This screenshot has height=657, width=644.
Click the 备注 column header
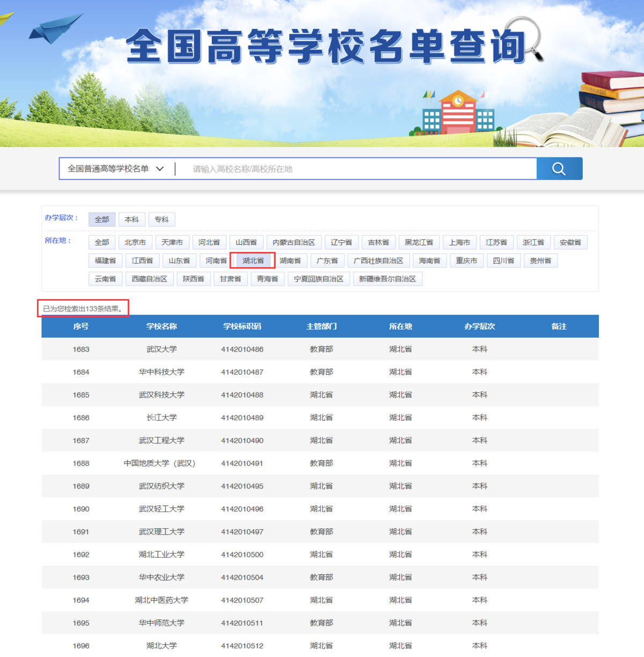click(x=559, y=326)
